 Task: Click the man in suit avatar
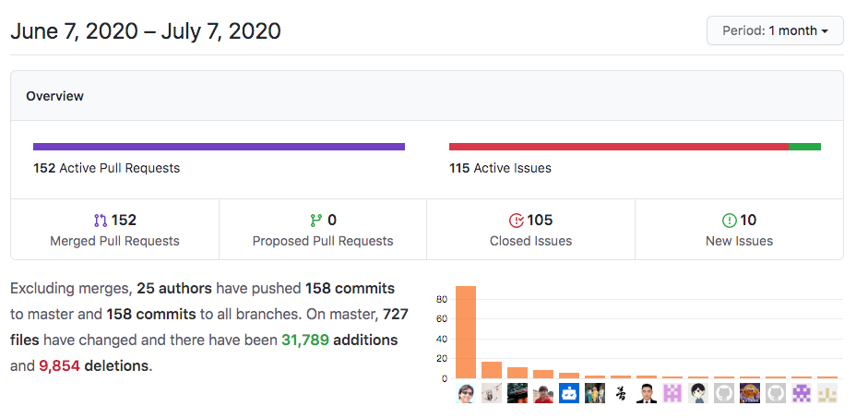(x=647, y=394)
